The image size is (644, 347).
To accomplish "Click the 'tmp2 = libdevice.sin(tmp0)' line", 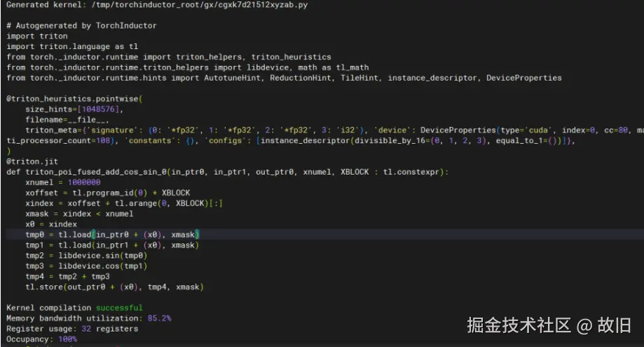I will pyautogui.click(x=86, y=255).
